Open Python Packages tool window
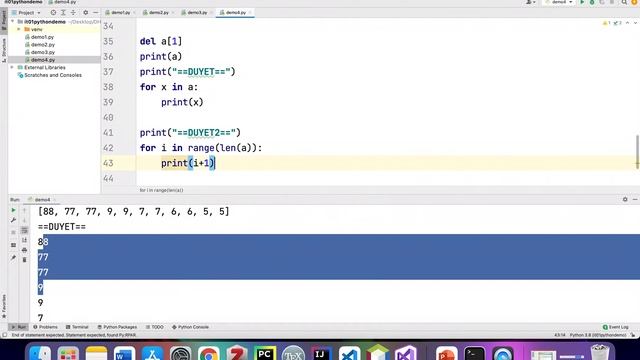Screen dimensions: 640x360 click(x=117, y=327)
